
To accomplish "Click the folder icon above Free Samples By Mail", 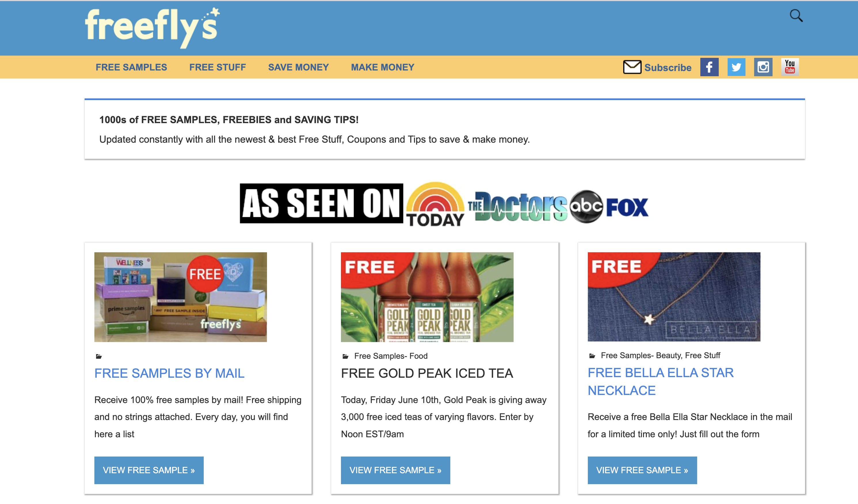I will (99, 356).
